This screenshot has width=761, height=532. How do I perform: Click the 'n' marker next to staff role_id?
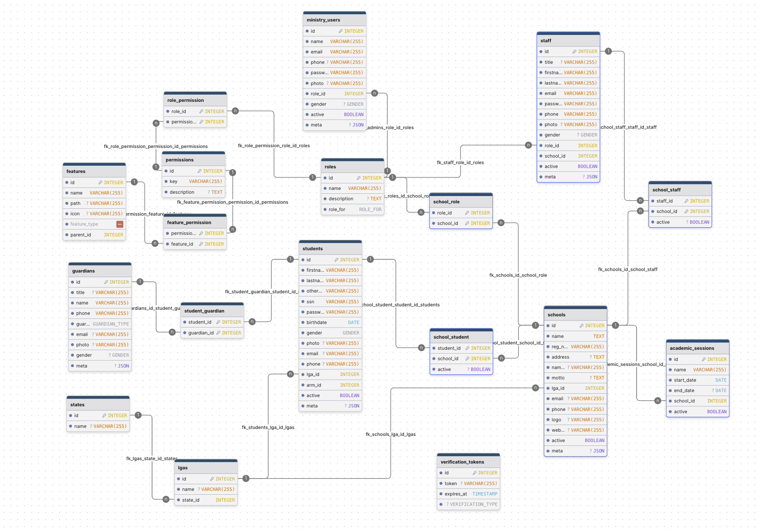tap(528, 145)
